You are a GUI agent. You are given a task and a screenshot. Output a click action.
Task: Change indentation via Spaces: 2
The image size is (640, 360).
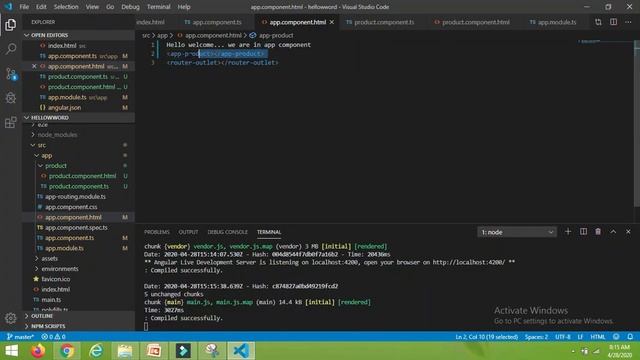[x=536, y=337]
